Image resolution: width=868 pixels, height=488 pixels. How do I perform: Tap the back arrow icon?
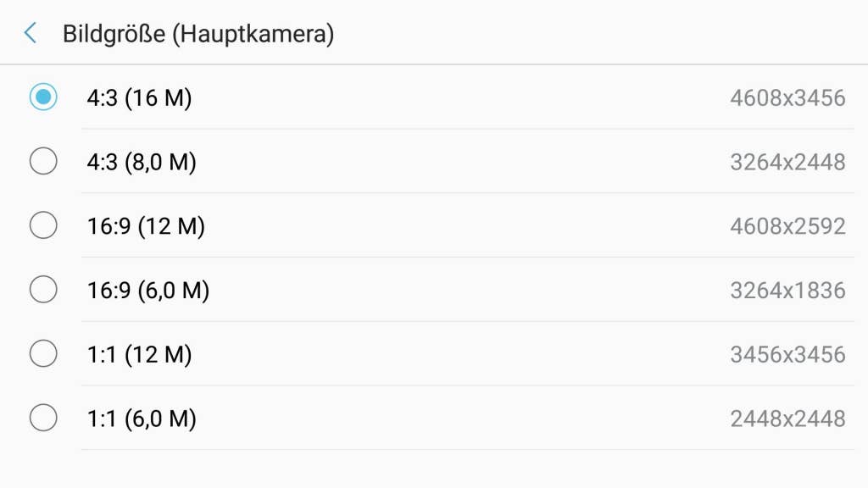31,34
